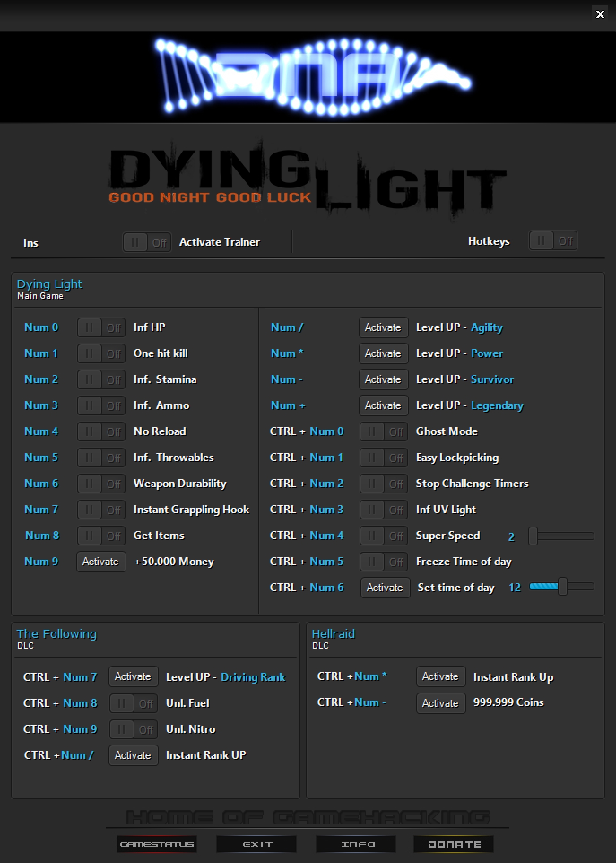Click the 'Hellraid' section heading
This screenshot has width=616, height=863.
pyautogui.click(x=333, y=634)
